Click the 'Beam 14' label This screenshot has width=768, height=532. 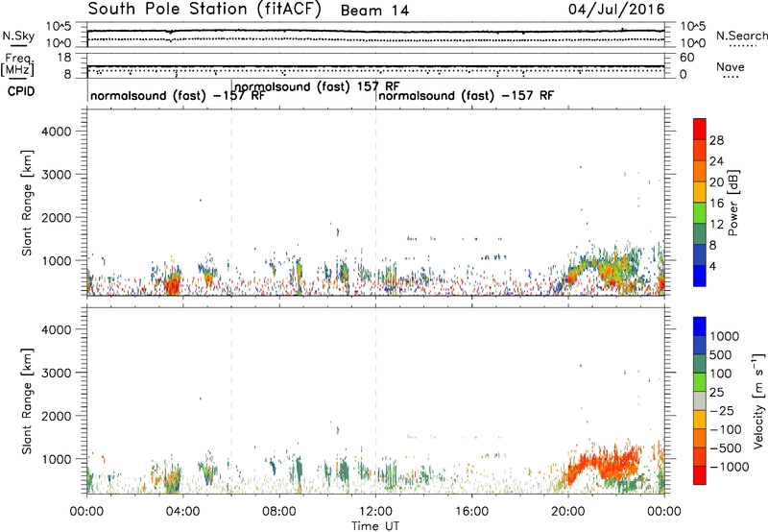[x=374, y=11]
